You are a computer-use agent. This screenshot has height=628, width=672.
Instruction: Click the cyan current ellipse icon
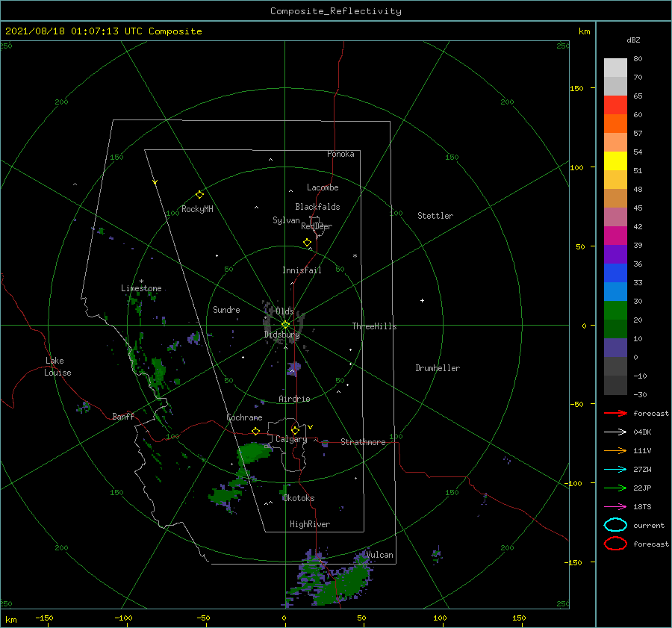point(615,525)
